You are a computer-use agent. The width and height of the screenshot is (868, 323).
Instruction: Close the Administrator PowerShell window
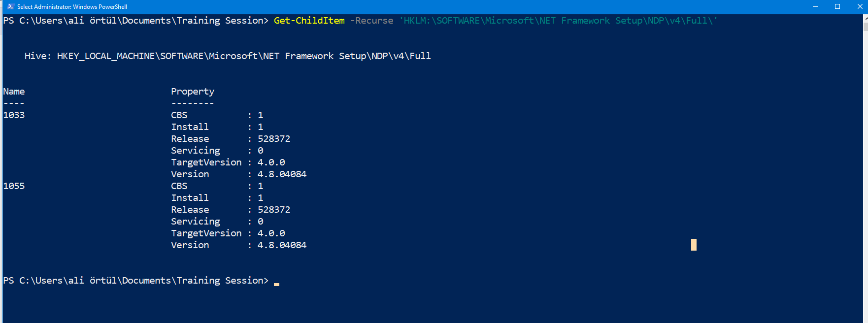tap(860, 6)
